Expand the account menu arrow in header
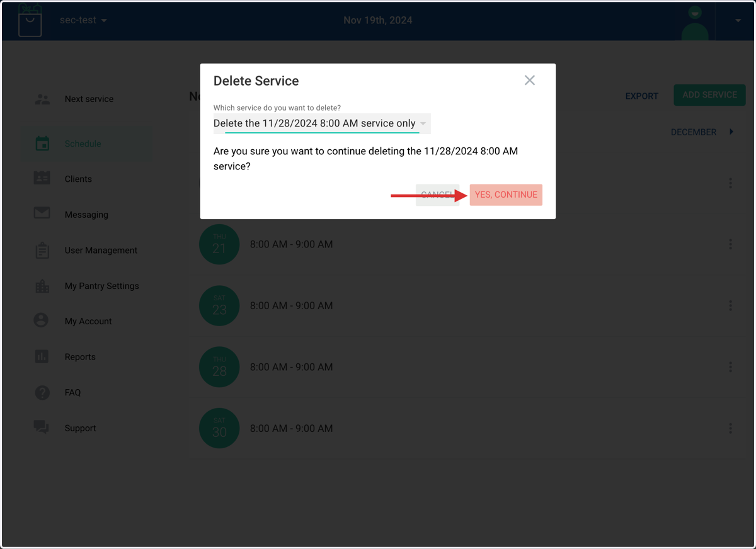Image resolution: width=756 pixels, height=549 pixels. pos(738,20)
